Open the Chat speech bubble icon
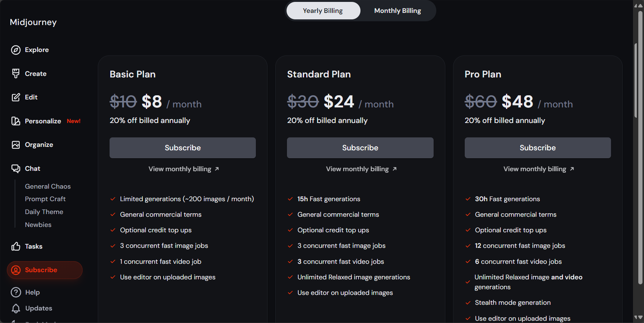 pos(16,169)
